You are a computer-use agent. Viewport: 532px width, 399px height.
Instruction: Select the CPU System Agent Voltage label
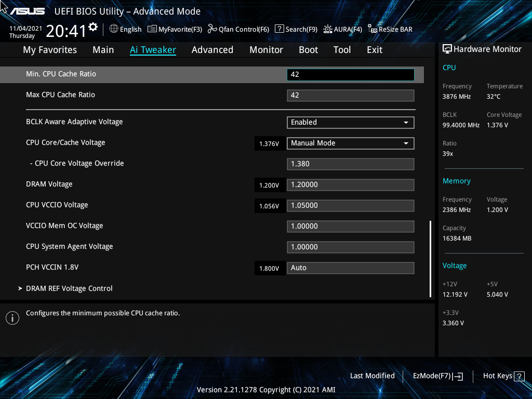(70, 247)
